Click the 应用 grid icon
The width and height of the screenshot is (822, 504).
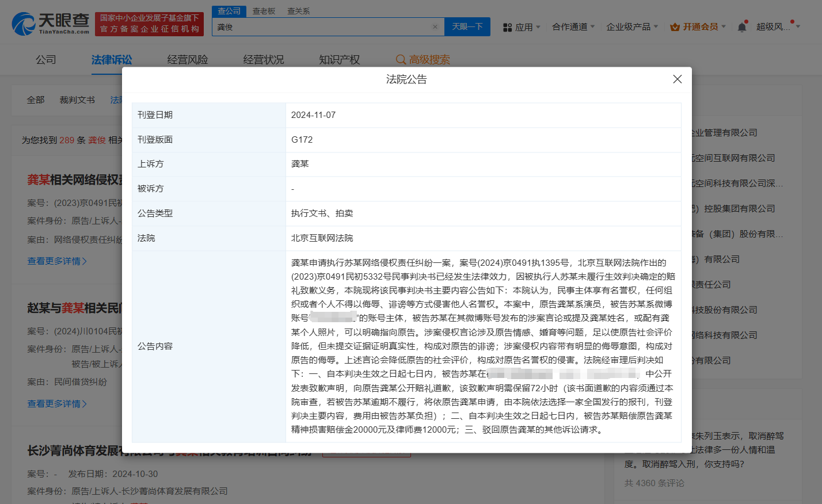pos(507,28)
